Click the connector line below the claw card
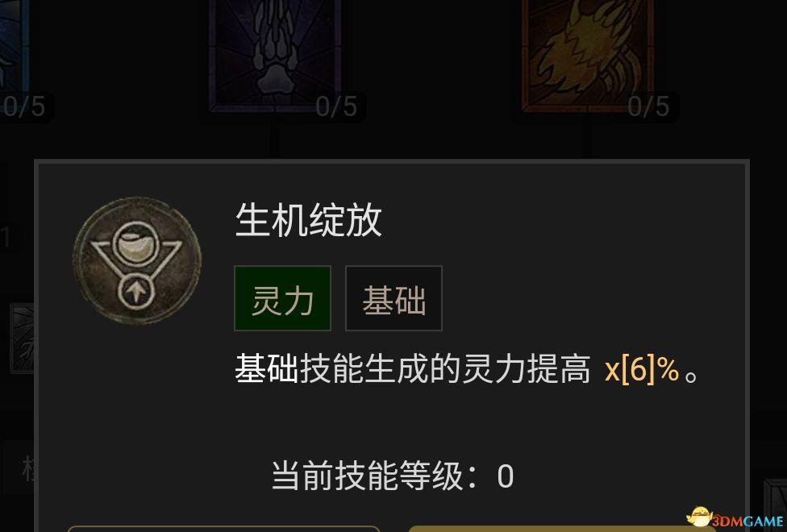 (274, 136)
